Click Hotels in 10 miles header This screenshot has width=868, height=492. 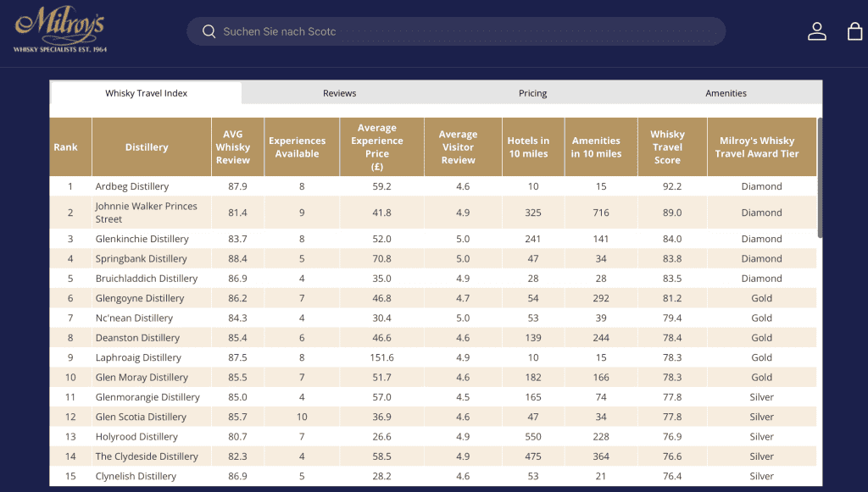(533, 147)
